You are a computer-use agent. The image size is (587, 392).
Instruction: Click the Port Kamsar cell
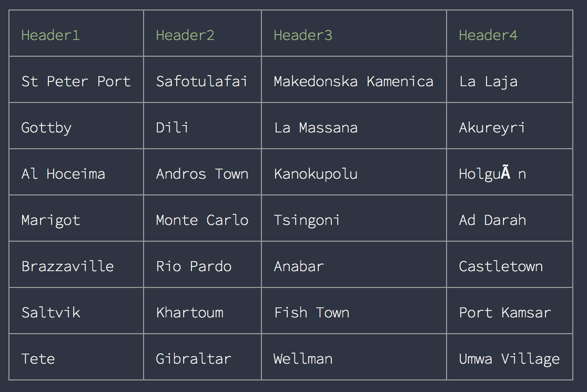pyautogui.click(x=510, y=311)
